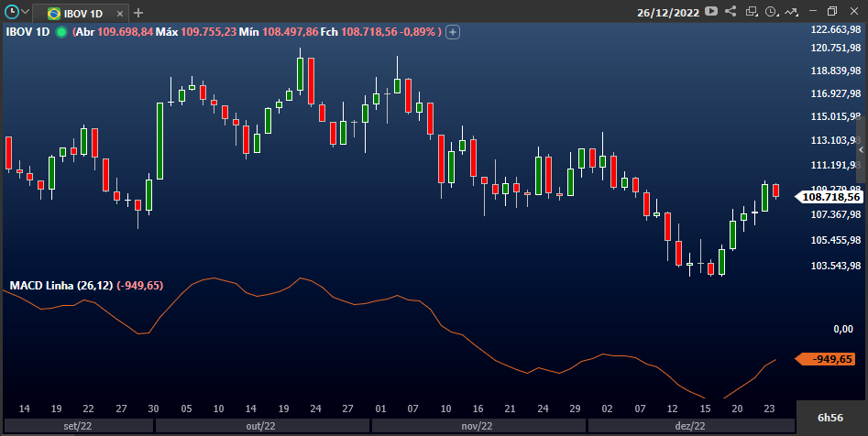868x436 pixels.
Task: Click the date label 14 under set/22
Action: (25, 409)
